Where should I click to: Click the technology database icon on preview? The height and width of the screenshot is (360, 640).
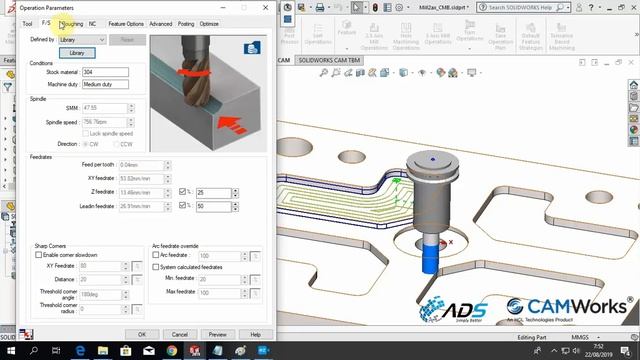pyautogui.click(x=252, y=48)
